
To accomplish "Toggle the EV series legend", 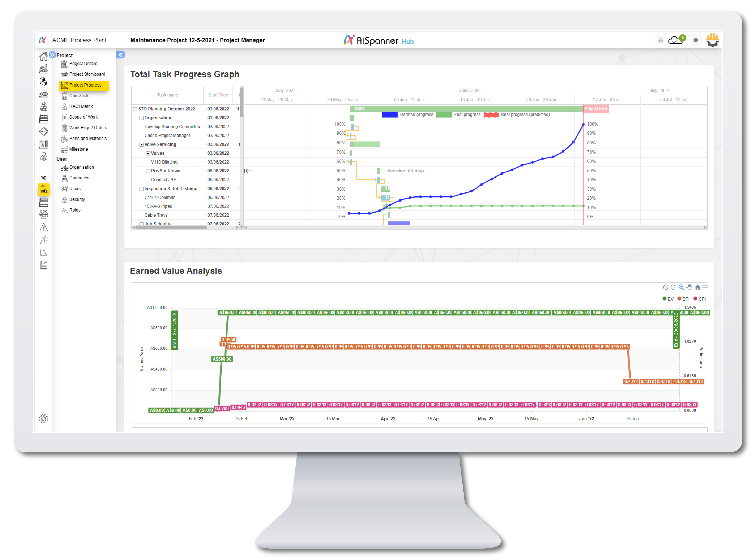I will pos(668,299).
